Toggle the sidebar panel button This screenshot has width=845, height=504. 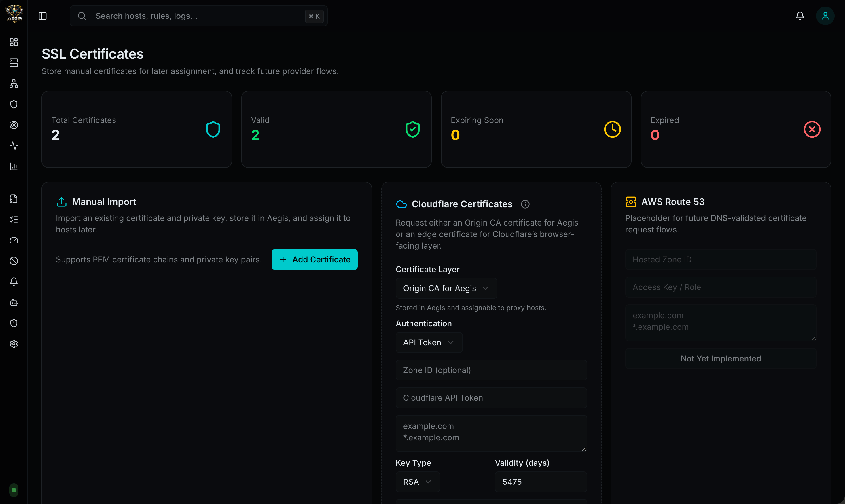click(x=42, y=16)
